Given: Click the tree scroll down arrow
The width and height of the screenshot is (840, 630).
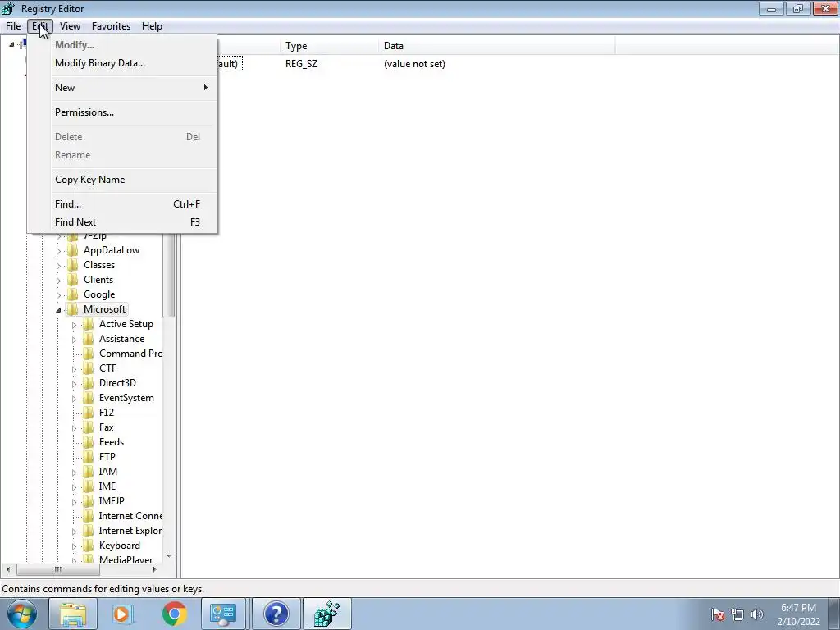Looking at the screenshot, I should (169, 556).
